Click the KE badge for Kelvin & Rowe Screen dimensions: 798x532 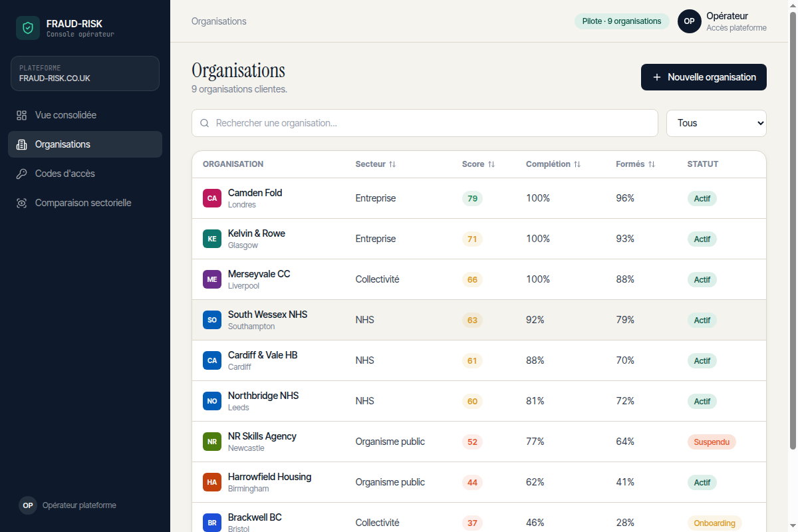212,239
